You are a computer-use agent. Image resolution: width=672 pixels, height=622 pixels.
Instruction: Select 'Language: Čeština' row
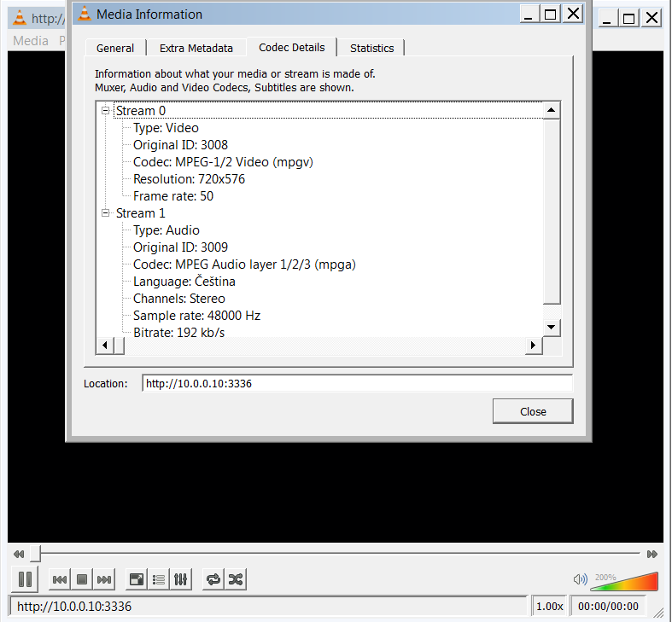[x=184, y=282]
